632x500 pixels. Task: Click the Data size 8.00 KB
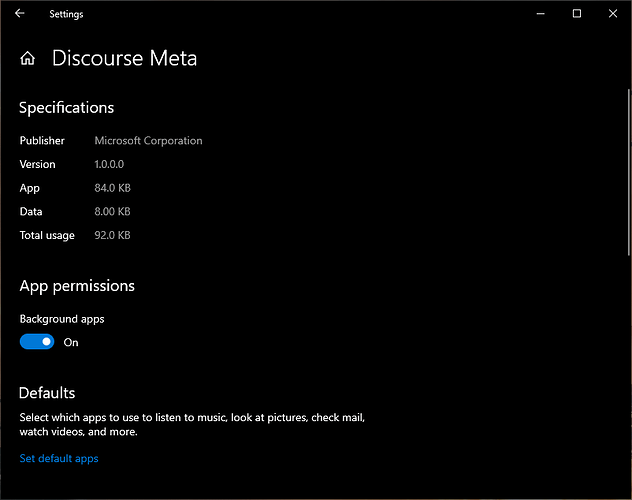[x=112, y=212]
